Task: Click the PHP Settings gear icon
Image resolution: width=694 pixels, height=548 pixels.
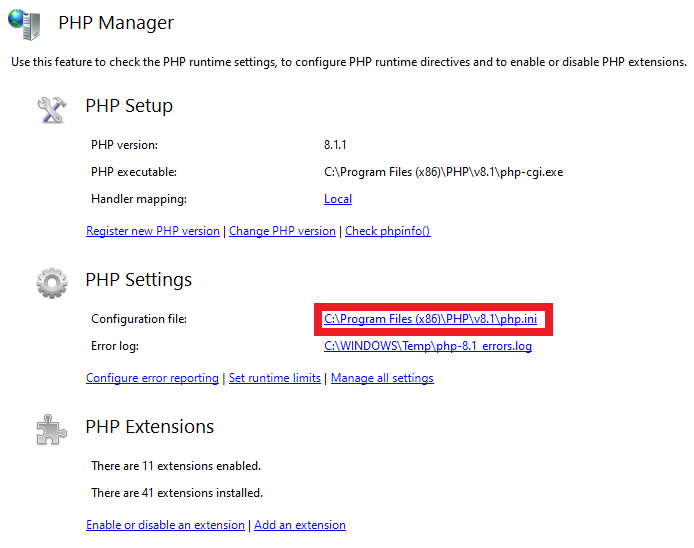Action: click(x=52, y=283)
